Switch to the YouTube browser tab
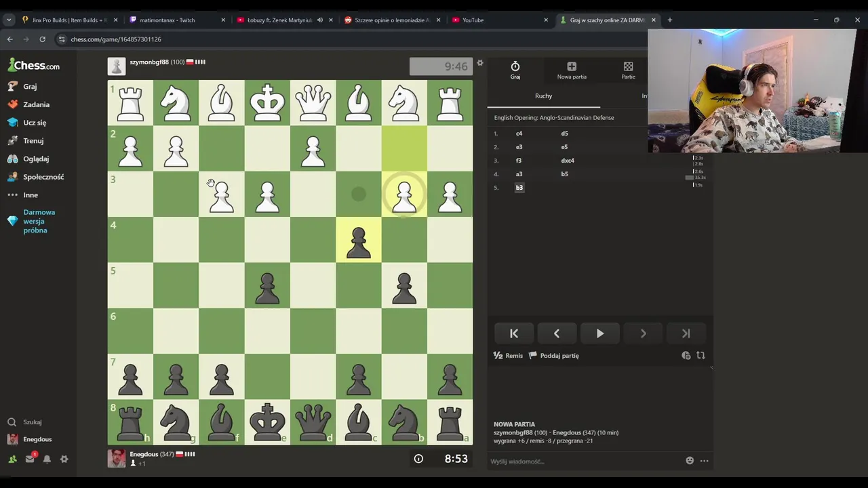The image size is (868, 488). (500, 20)
